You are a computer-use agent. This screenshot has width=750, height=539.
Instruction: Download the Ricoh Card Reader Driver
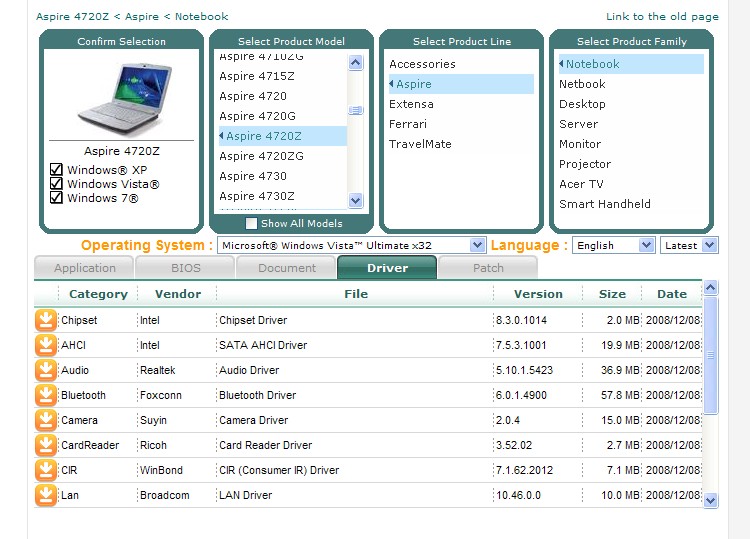tap(46, 445)
